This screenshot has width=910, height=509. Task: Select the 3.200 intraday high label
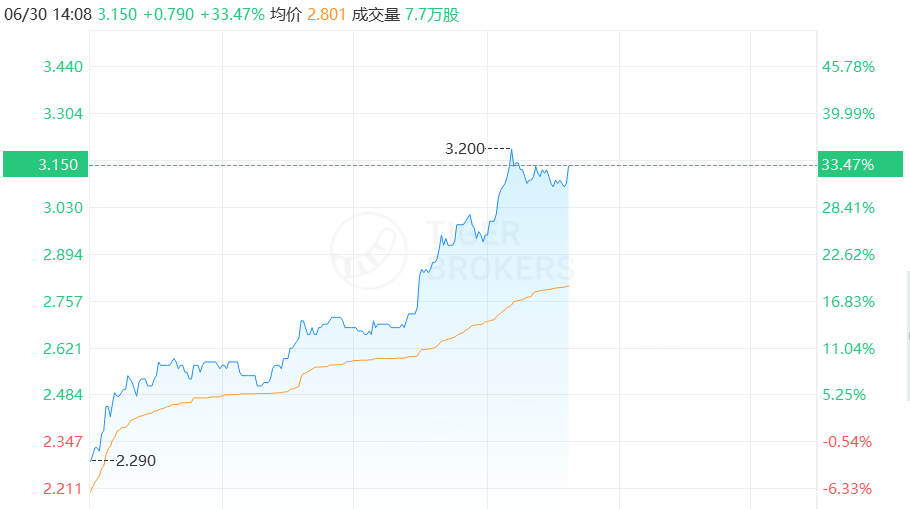[465, 149]
